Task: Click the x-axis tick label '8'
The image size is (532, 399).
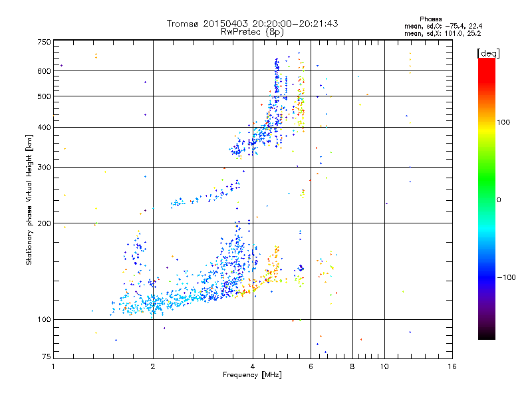Action: point(352,366)
